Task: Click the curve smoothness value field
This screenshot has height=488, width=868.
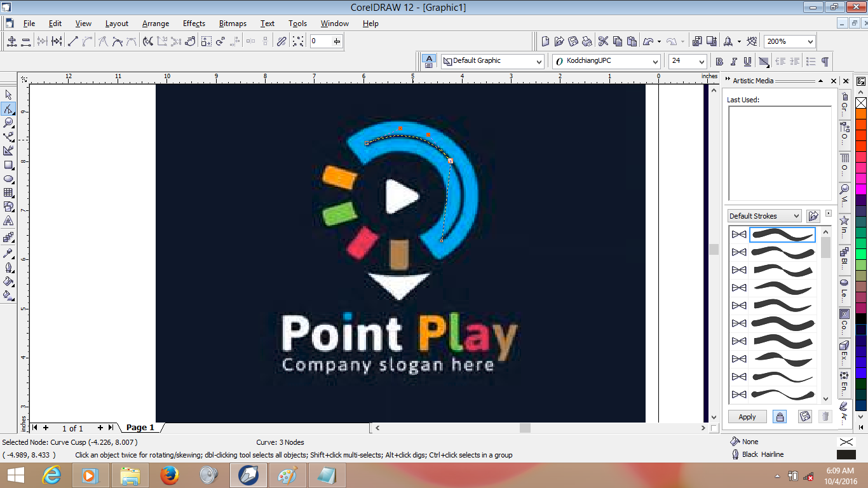Action: click(x=322, y=41)
